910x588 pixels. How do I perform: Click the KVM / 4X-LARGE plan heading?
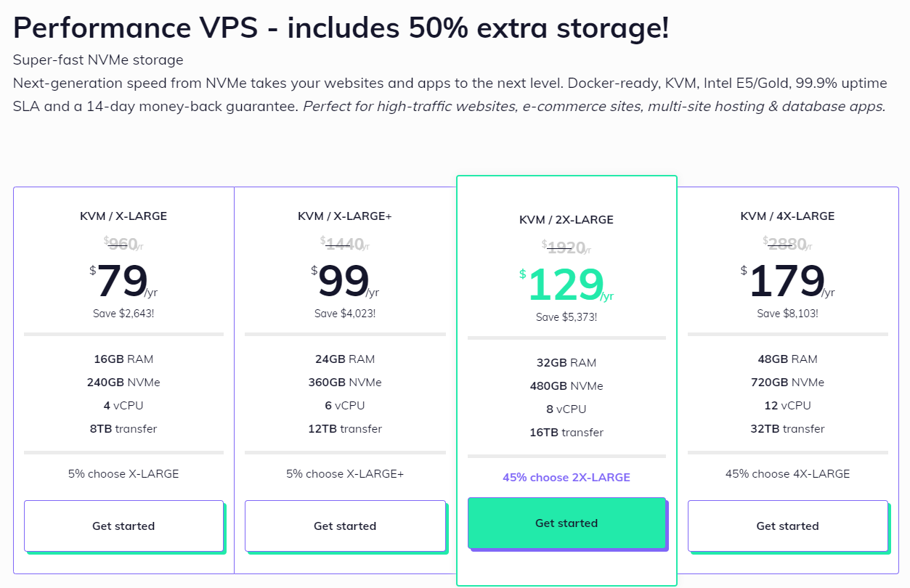click(x=787, y=216)
